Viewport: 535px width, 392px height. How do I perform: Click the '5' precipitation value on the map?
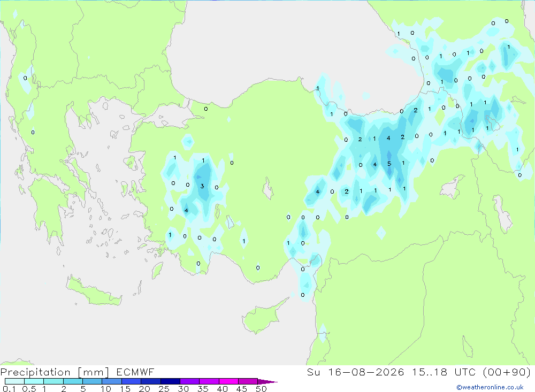tap(389, 164)
